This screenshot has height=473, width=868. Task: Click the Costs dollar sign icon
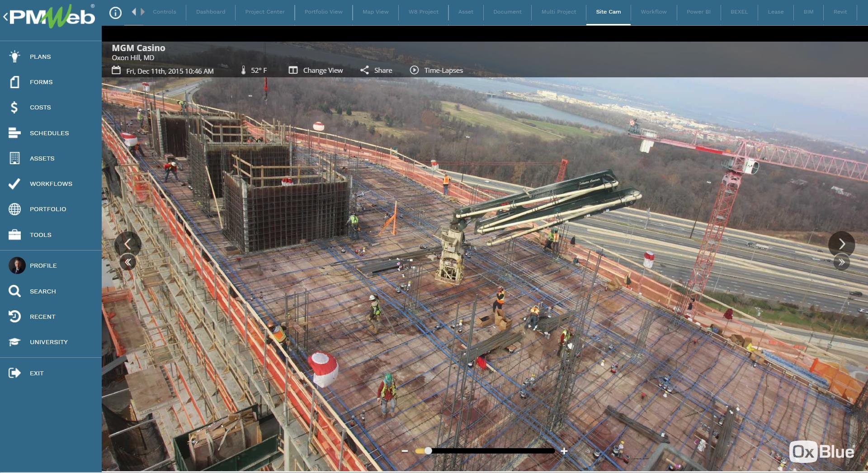pyautogui.click(x=14, y=107)
